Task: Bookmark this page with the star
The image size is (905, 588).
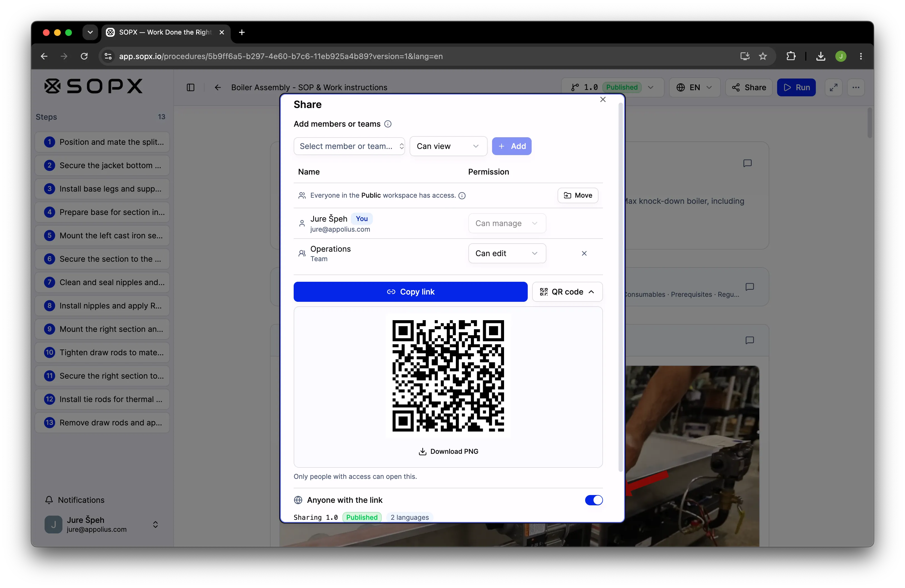Action: 763,56
